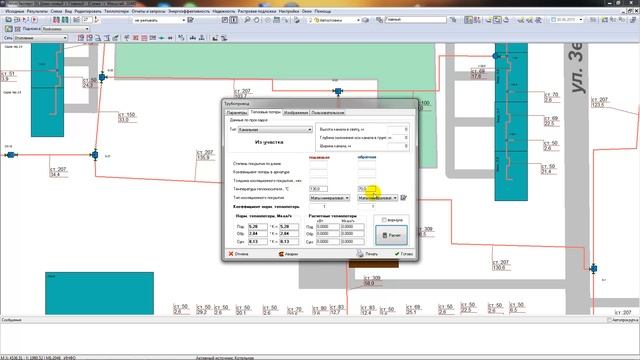Switch to the Параметры tab in dialog
Image resolution: width=640 pixels, height=360 pixels.
pos(237,112)
